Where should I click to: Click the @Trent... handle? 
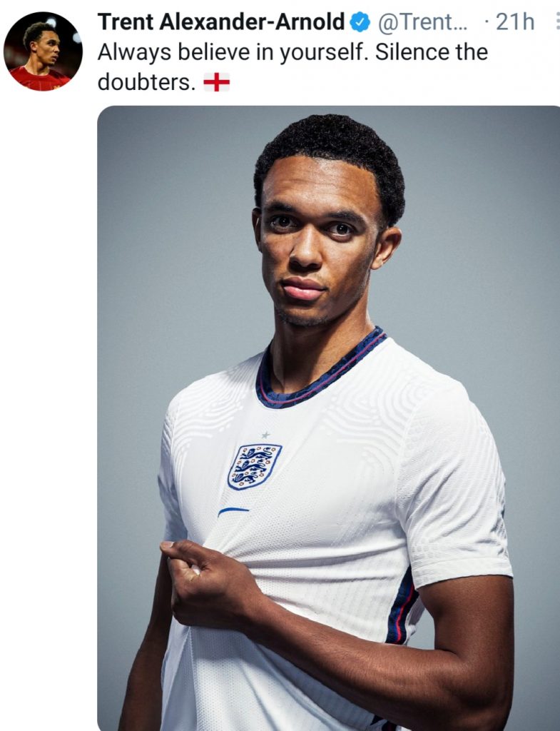[x=421, y=22]
